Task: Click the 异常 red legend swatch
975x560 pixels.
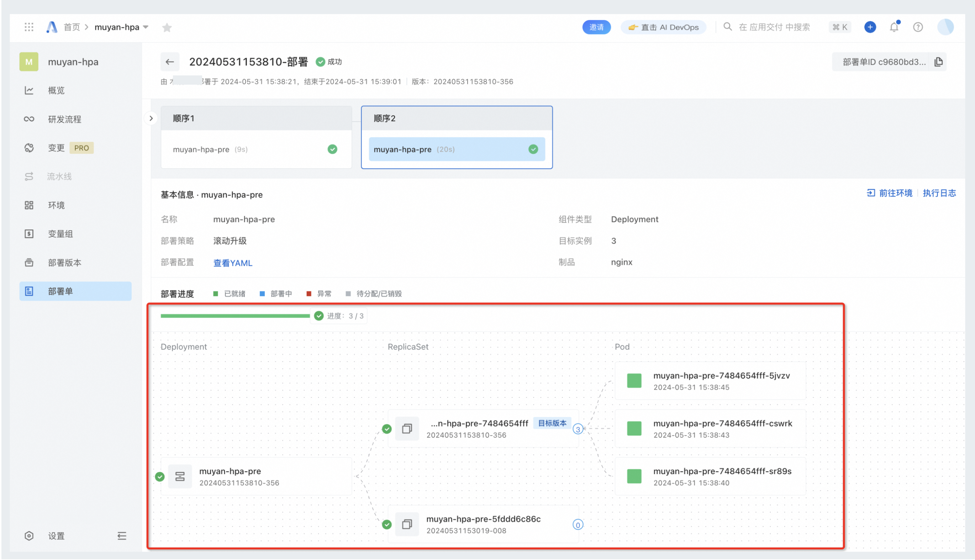Action: pos(309,294)
